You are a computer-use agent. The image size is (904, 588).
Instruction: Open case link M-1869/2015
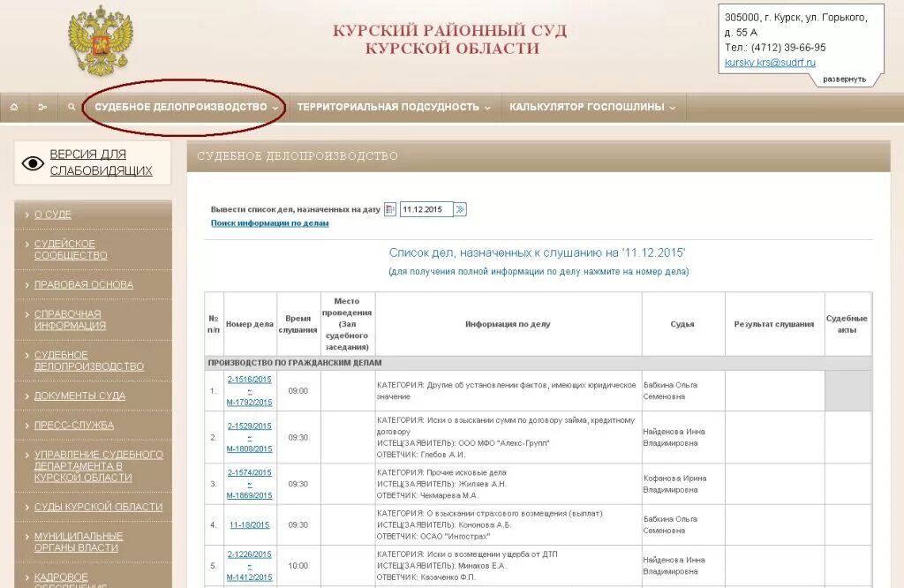pos(249,496)
